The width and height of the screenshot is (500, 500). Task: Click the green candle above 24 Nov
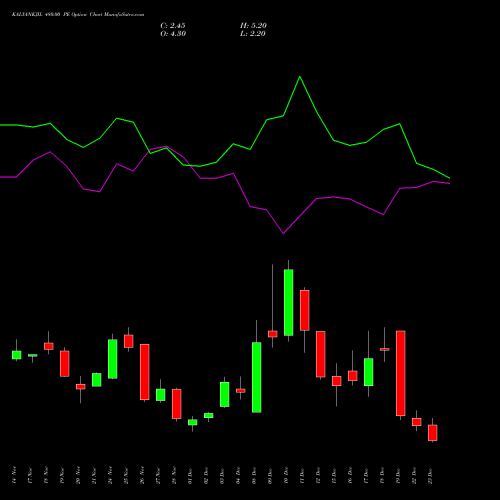pyautogui.click(x=113, y=359)
